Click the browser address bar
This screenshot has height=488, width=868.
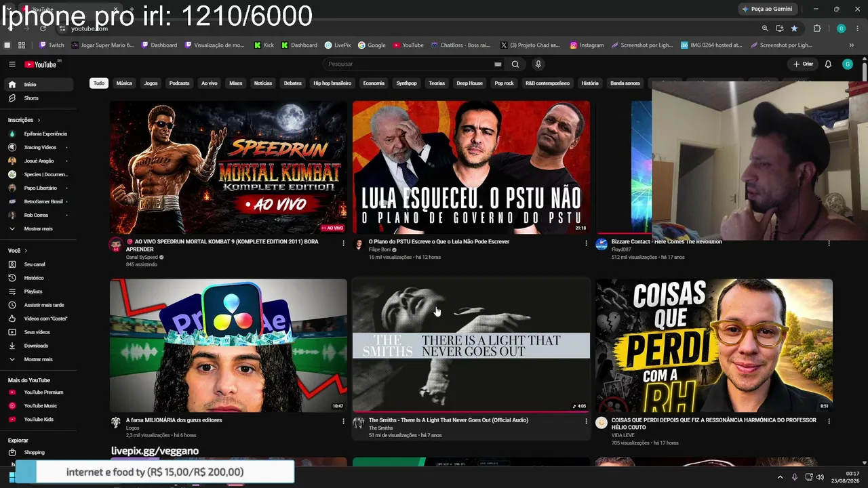[x=407, y=28]
